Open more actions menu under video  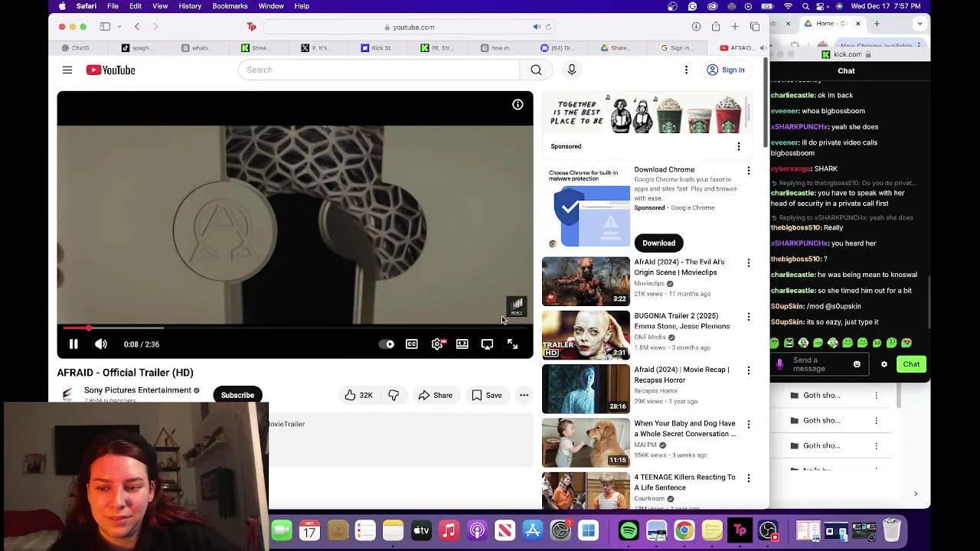[524, 395]
